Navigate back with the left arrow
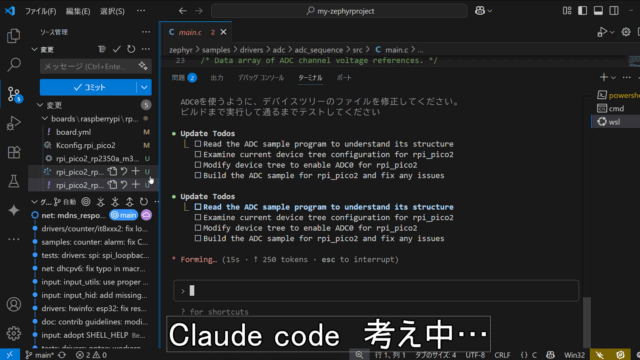640x360 pixels. coord(182,11)
